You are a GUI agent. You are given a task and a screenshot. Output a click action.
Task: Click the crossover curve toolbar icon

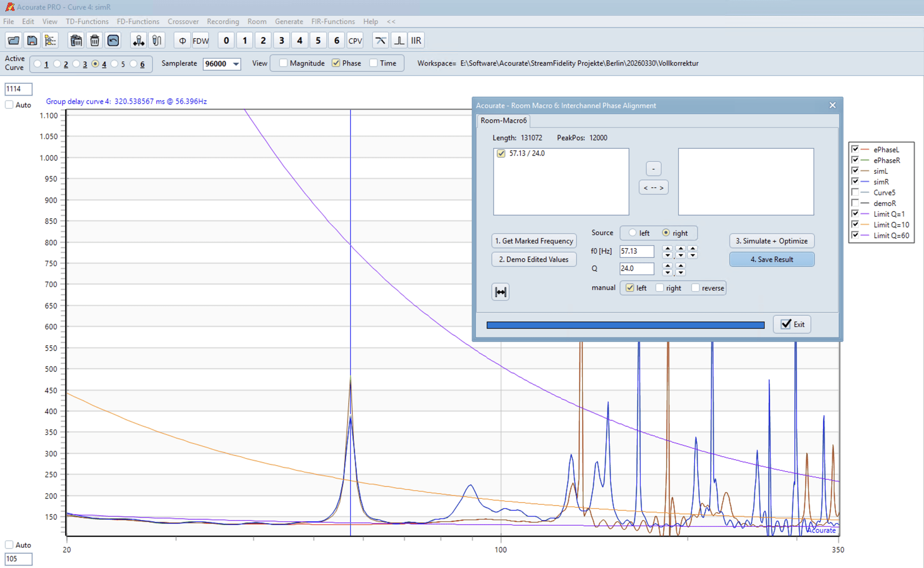click(x=380, y=40)
